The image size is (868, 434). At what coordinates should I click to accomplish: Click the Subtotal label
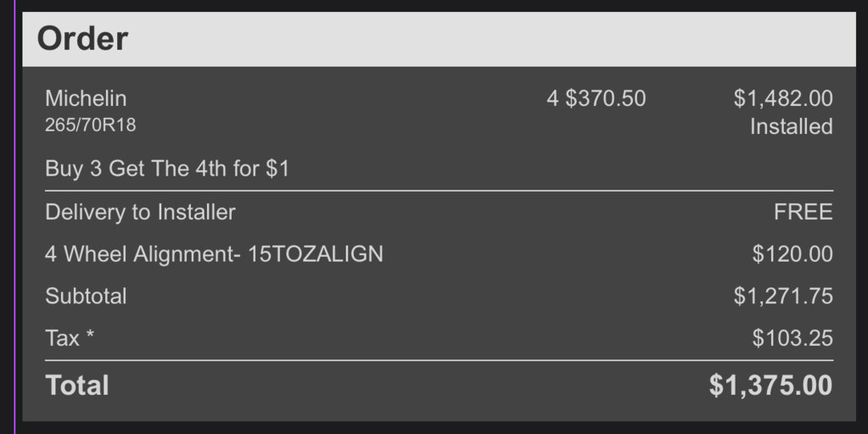[86, 296]
